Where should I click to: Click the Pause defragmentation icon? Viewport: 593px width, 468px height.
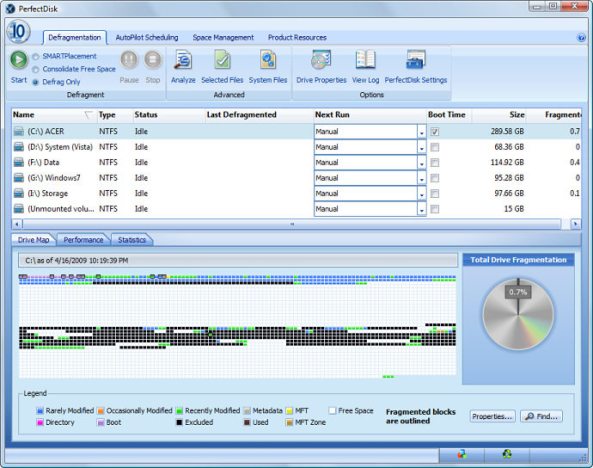[129, 60]
